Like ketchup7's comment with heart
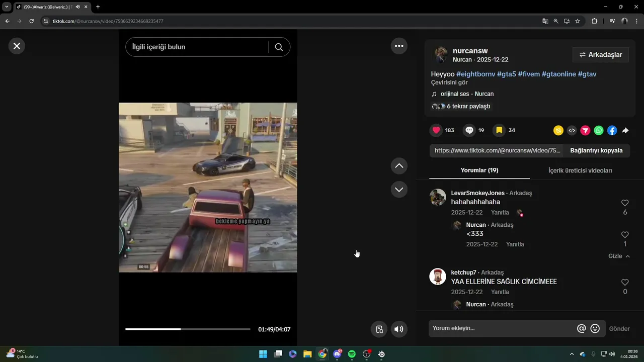 625,283
